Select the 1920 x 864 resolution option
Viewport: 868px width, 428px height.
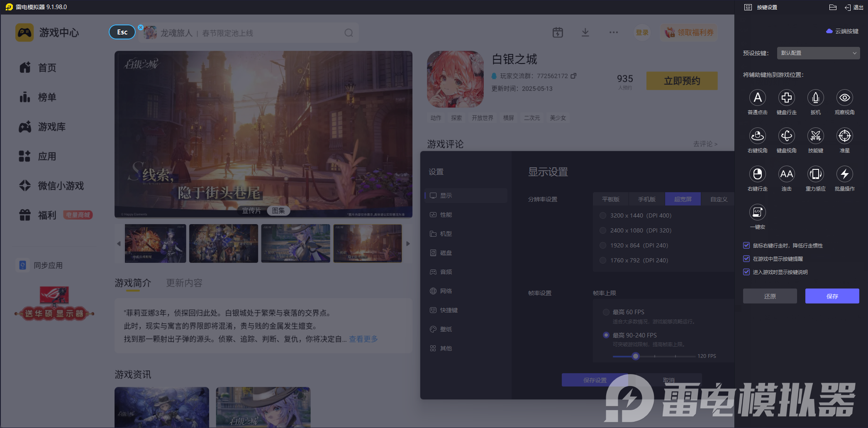point(603,245)
